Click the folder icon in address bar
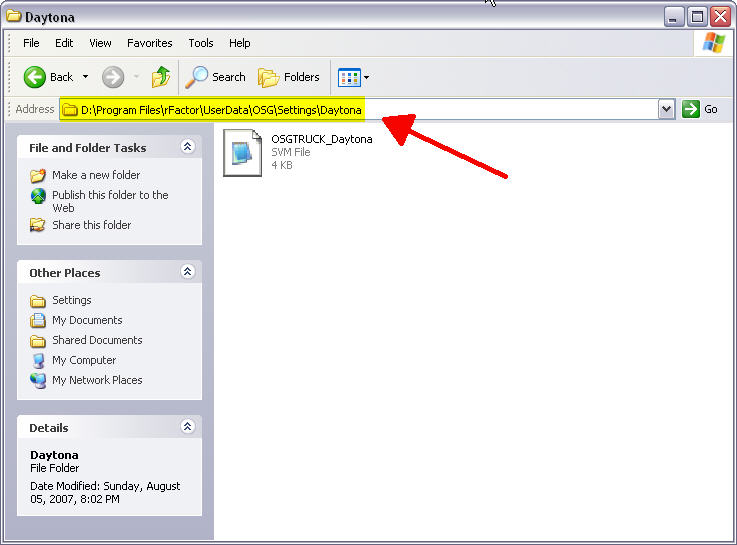 click(x=70, y=110)
